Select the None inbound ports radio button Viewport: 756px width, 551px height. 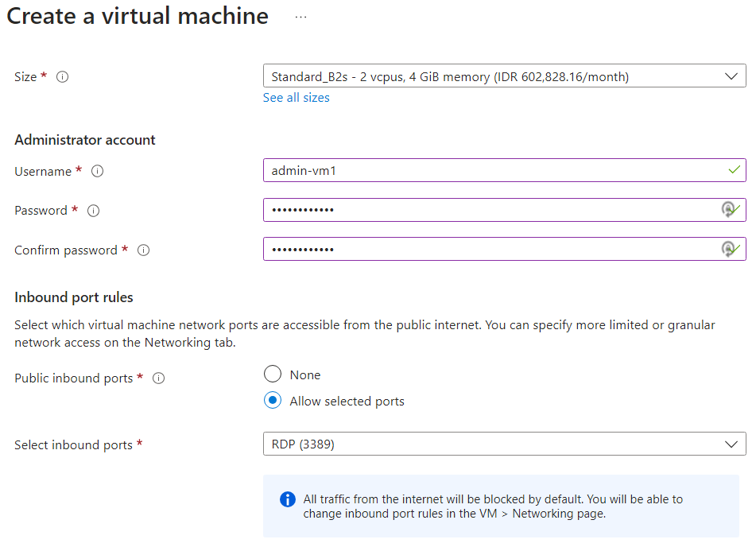pos(272,374)
